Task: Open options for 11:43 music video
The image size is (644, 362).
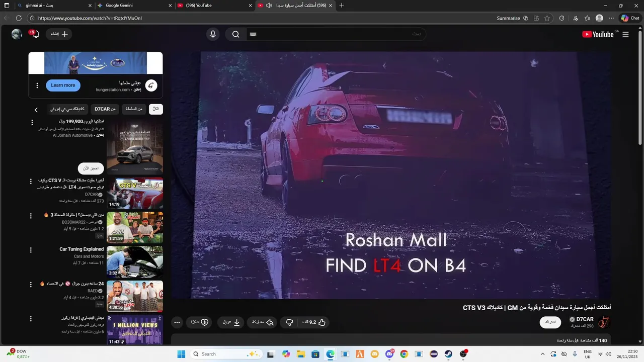Action: [31, 319]
